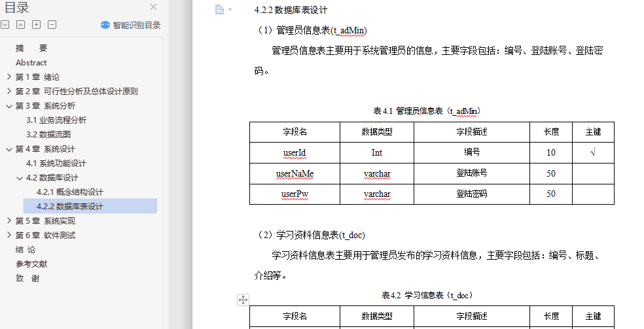644x329 pixels.
Task: Click 数据类型 header in table 4.1
Action: coord(376,131)
